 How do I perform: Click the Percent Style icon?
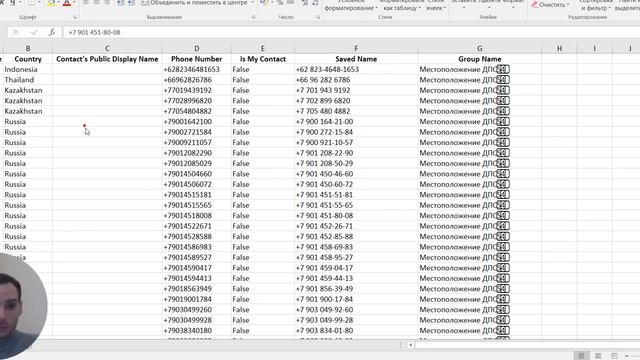point(280,2)
